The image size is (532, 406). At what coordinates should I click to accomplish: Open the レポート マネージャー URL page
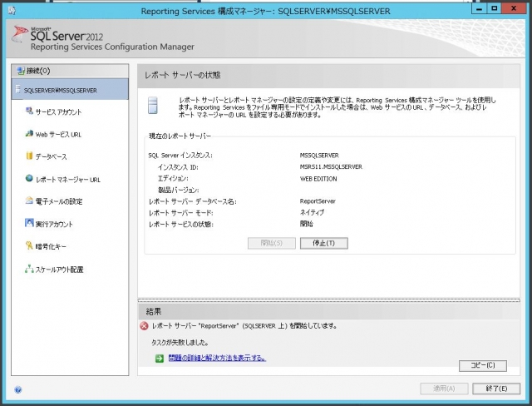(x=68, y=180)
